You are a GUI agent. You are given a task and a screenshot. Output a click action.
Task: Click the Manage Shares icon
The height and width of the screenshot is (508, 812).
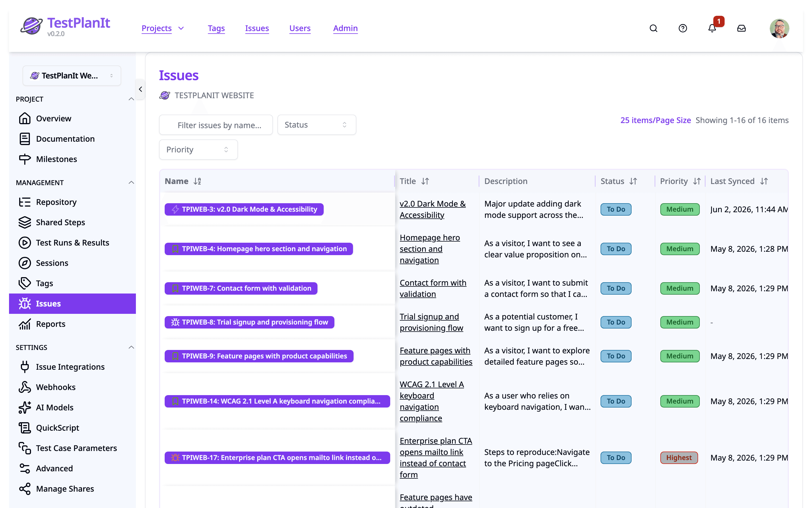(x=25, y=489)
